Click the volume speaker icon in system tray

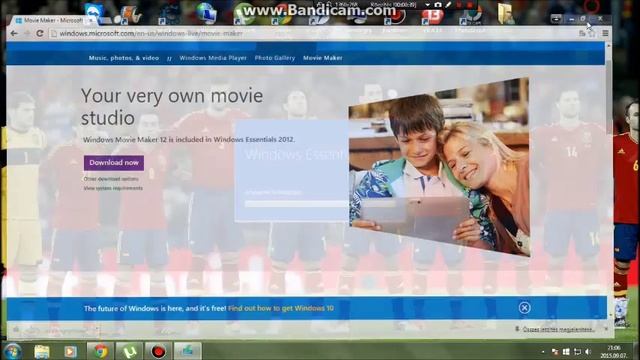coord(588,351)
